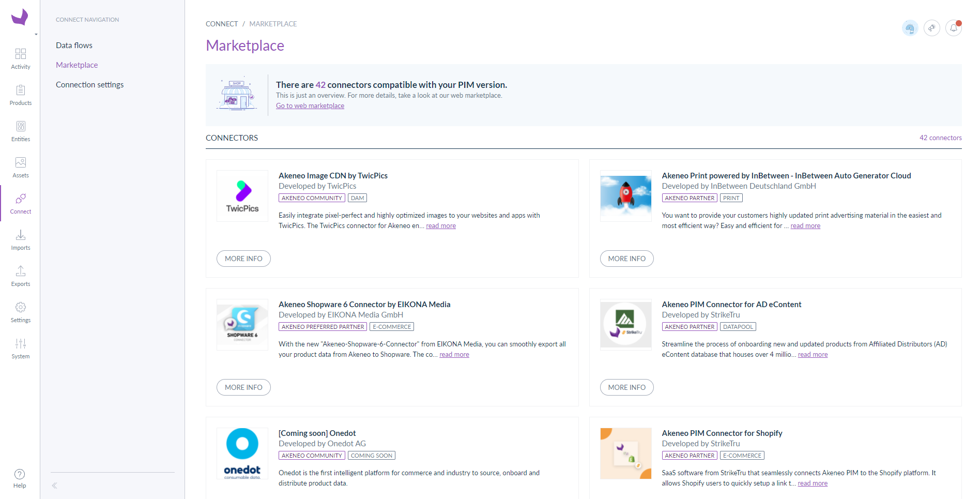Screen dimensions: 980x499
Task: Open the announcements megaphone icon
Action: click(932, 28)
